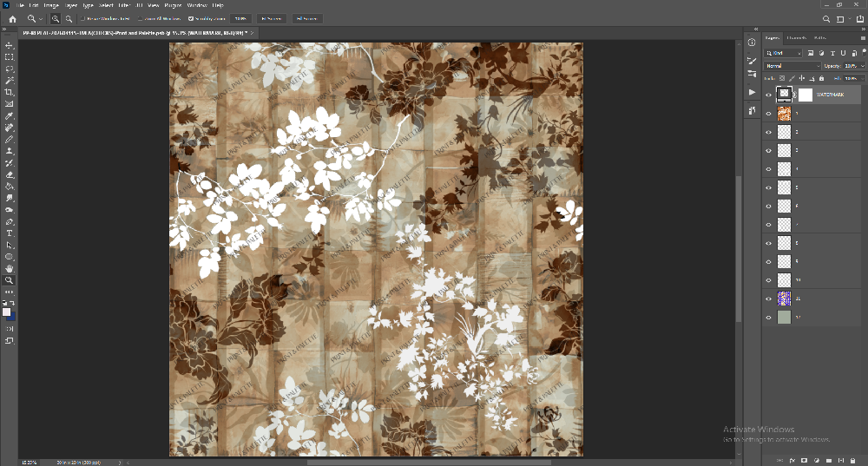Toggle Zoom All Windows checkbox
This screenshot has width=868, height=466.
click(140, 19)
